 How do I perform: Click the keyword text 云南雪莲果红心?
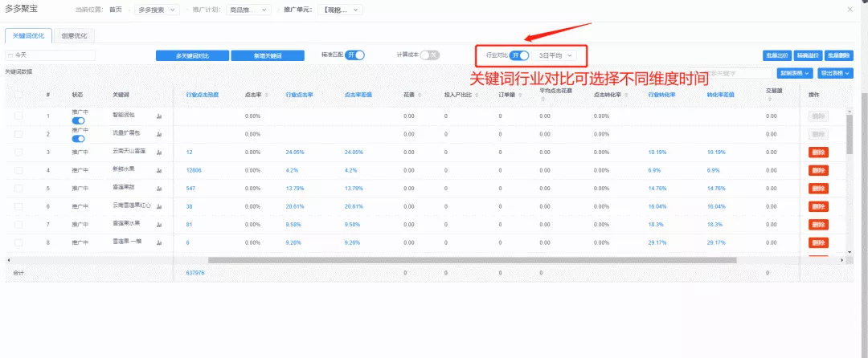pos(132,206)
